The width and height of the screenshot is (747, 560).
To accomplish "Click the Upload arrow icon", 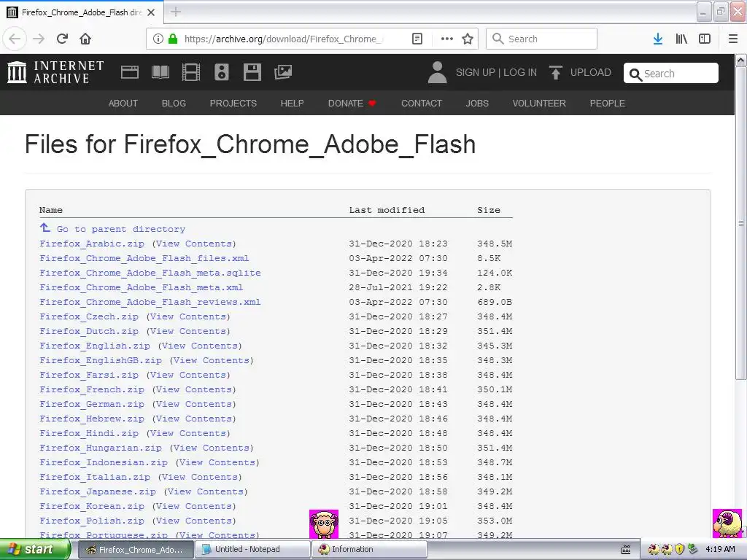I will point(555,72).
